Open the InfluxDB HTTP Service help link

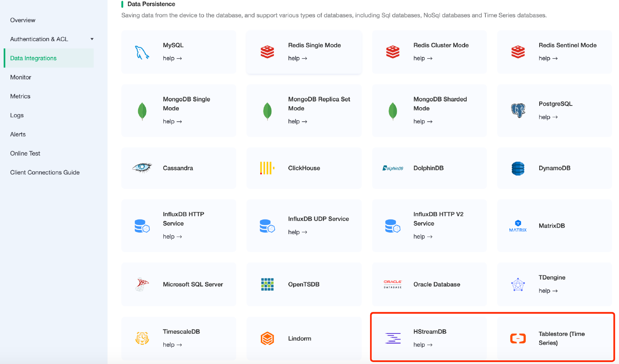[172, 237]
